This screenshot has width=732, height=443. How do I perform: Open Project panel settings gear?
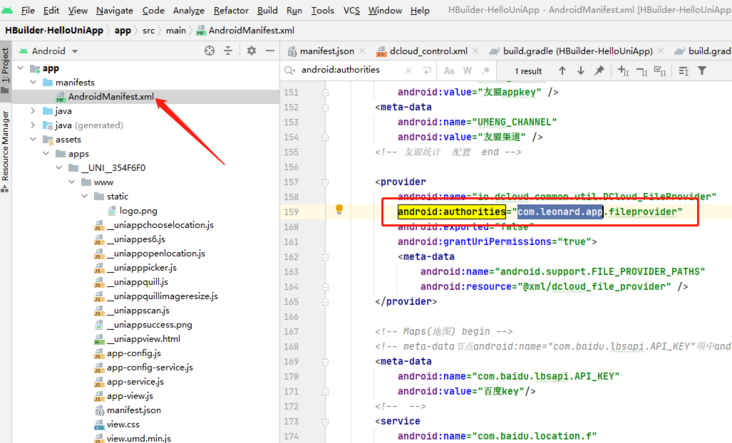pyautogui.click(x=251, y=51)
